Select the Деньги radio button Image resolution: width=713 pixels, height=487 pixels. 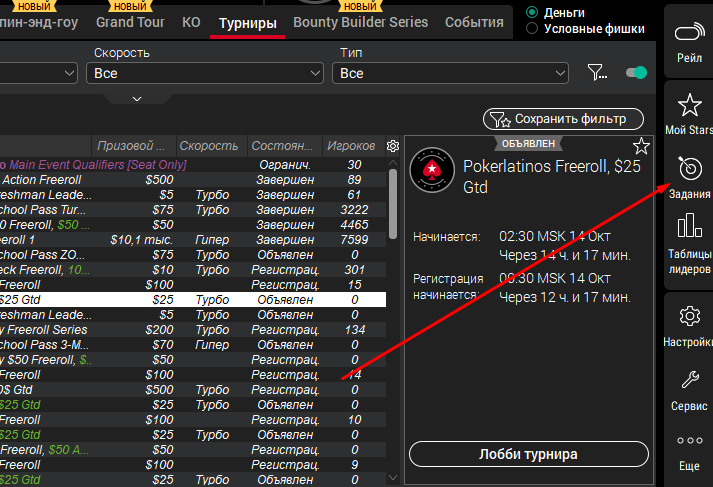531,12
